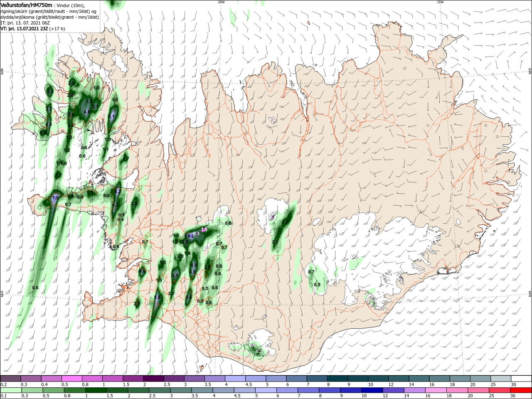Image resolution: width=532 pixels, height=399 pixels.
Task: Select the valid time 'VT: þri. 13.07.2021 23Z'
Action: tap(25, 29)
